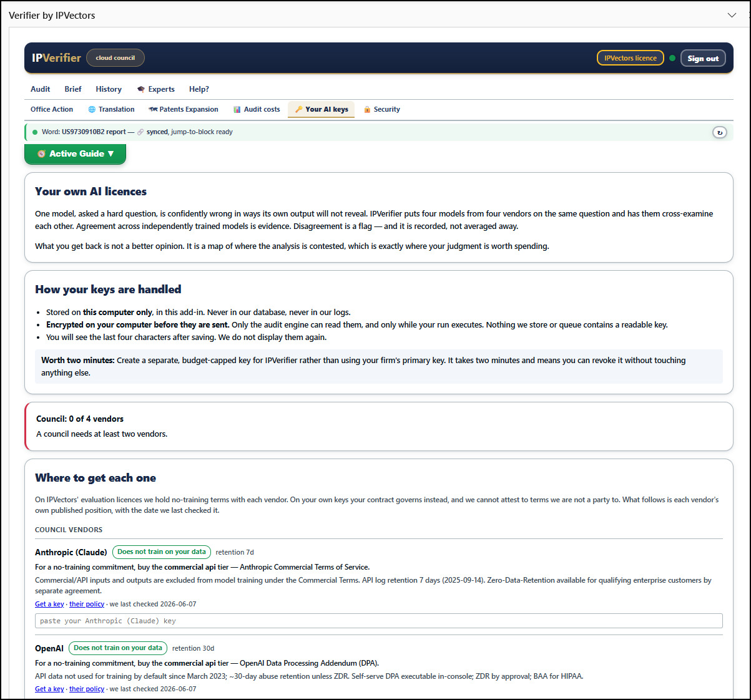The width and height of the screenshot is (751, 700).
Task: Switch to the Translation tab
Action: click(111, 109)
